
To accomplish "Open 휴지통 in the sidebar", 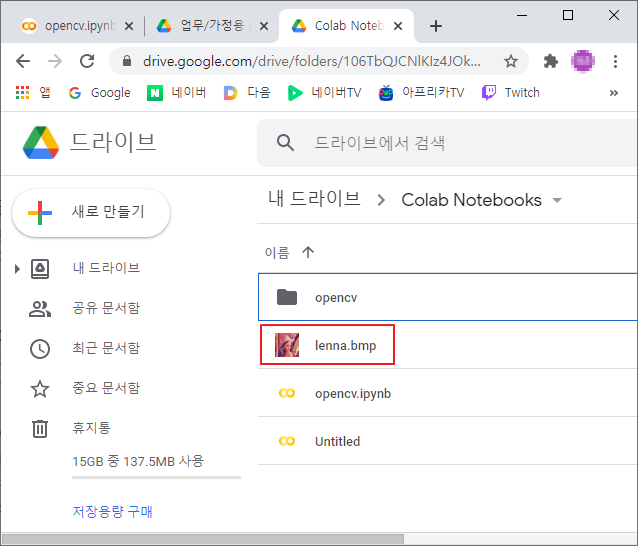I will pyautogui.click(x=92, y=428).
